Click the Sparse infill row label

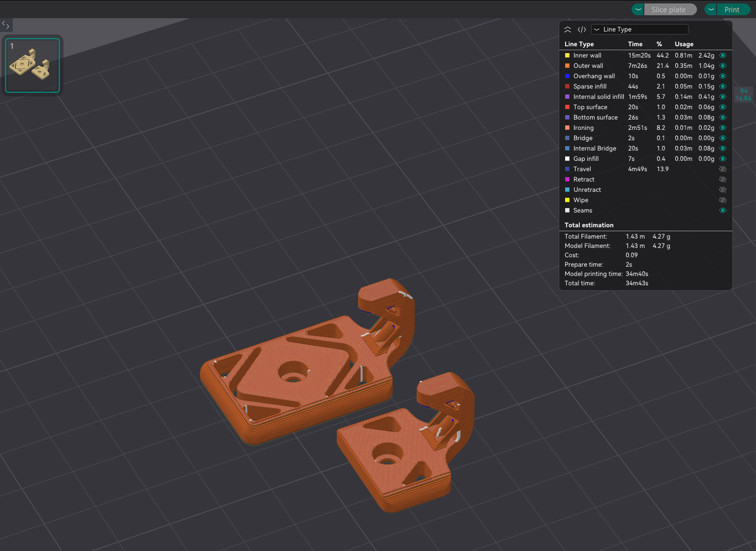(x=590, y=87)
